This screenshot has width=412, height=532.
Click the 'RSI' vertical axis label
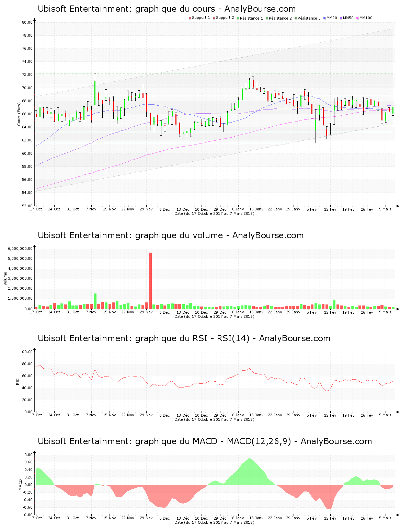(x=17, y=382)
